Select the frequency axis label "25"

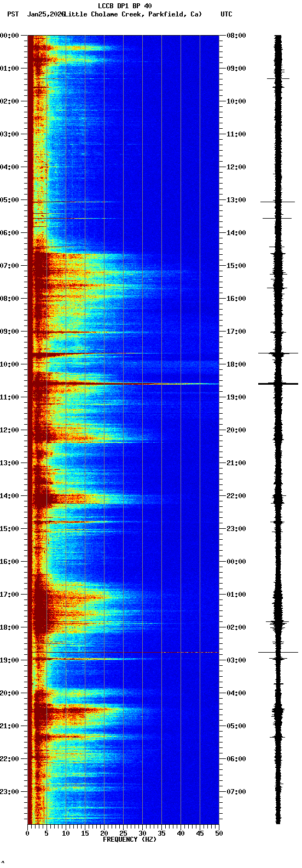point(123,833)
